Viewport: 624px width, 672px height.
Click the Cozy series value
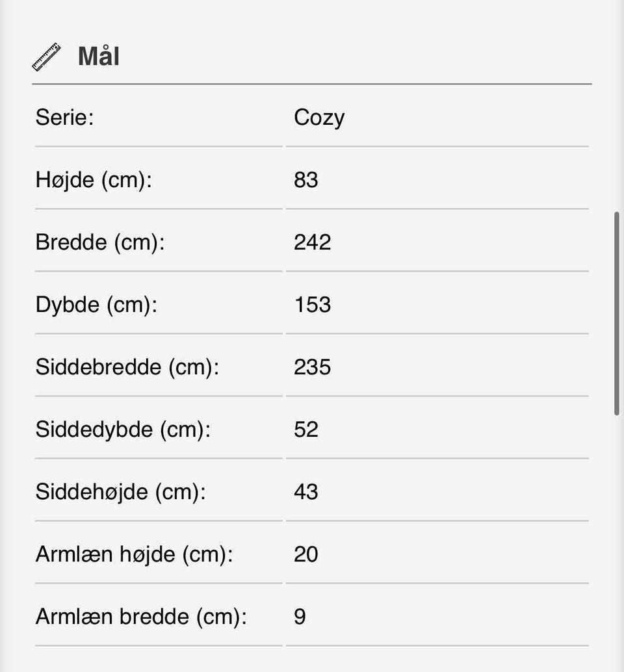[318, 118]
